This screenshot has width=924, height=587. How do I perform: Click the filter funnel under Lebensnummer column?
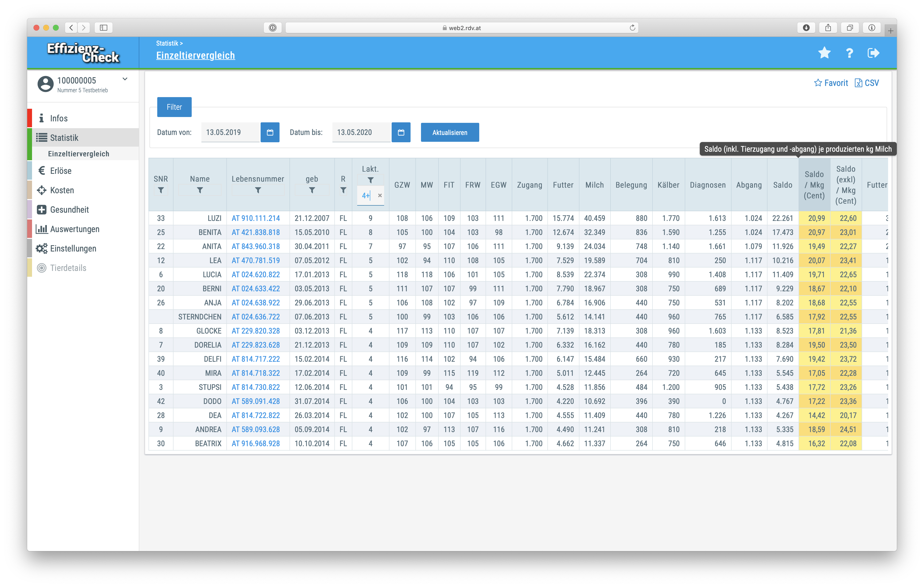tap(258, 190)
